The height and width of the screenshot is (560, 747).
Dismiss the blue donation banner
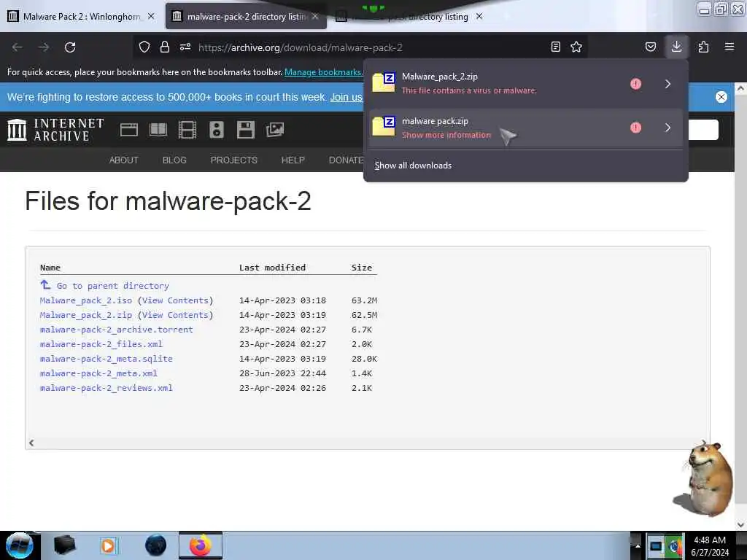coord(721,97)
